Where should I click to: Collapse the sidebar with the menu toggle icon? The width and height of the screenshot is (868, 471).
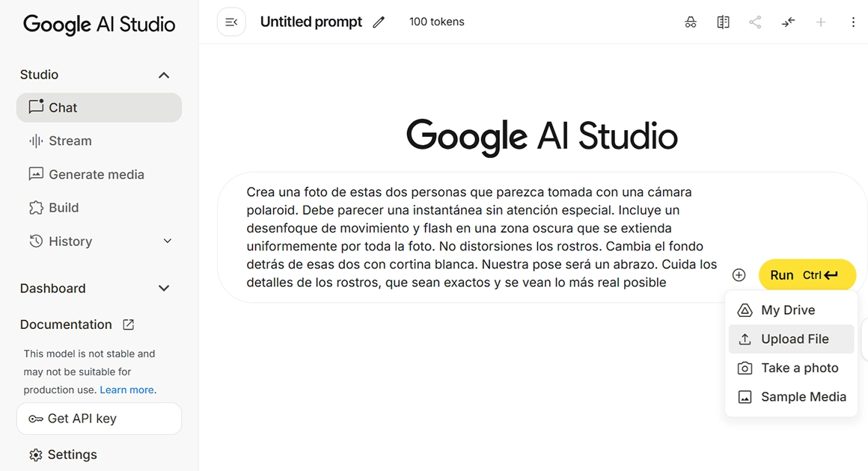pyautogui.click(x=231, y=22)
